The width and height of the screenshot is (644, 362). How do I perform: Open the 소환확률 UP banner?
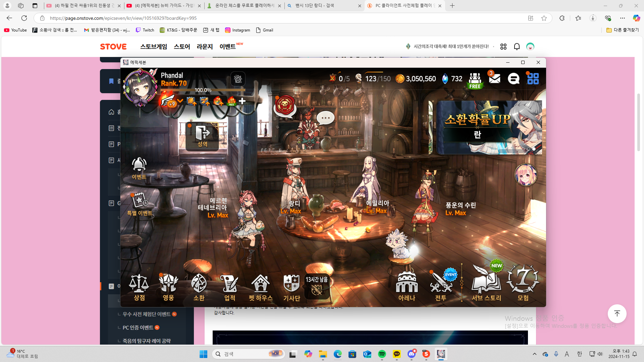(x=489, y=127)
